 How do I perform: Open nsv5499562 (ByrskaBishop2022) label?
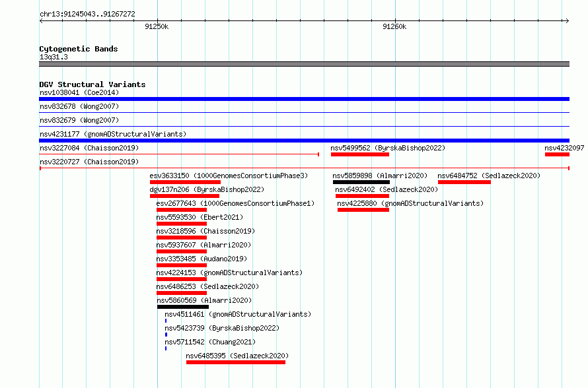click(x=388, y=148)
